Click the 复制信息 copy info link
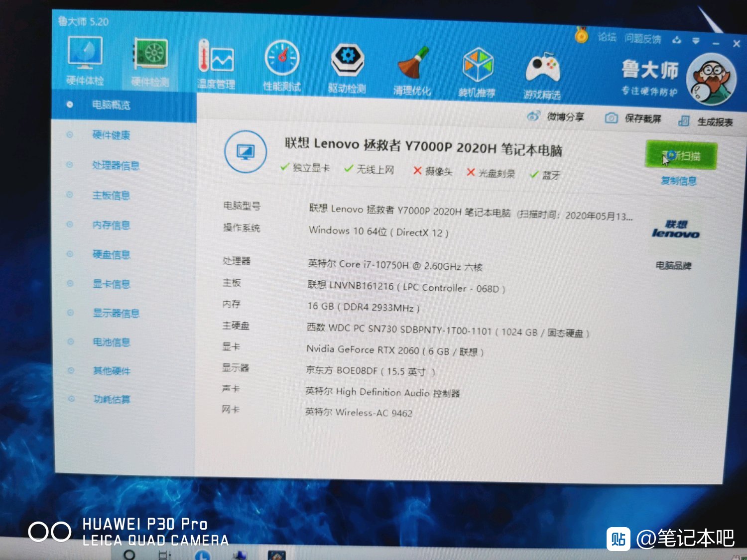The height and width of the screenshot is (560, 747). tap(678, 181)
